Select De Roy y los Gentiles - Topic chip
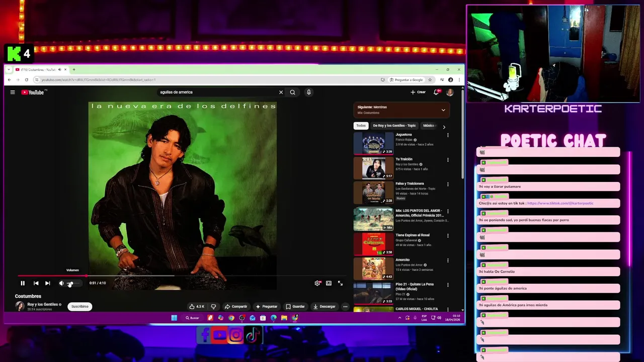The width and height of the screenshot is (644, 362). coord(394,126)
